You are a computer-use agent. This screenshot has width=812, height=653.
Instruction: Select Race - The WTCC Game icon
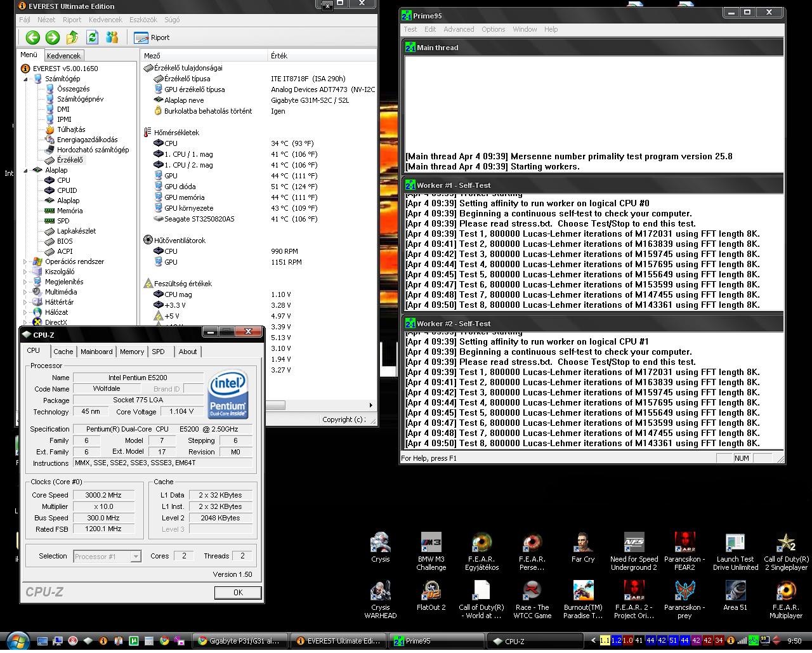point(532,600)
